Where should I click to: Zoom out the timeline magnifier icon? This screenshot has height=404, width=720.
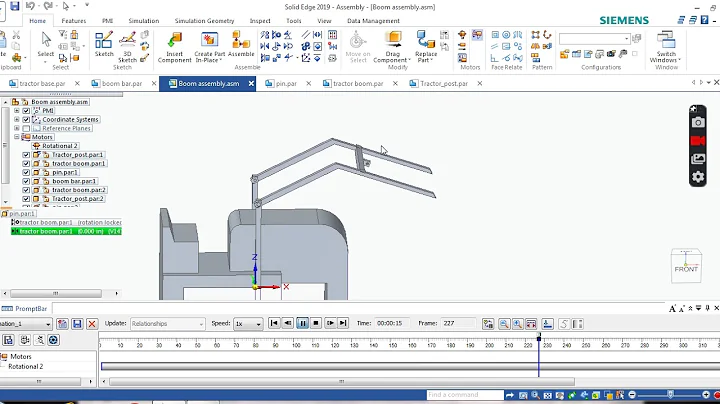point(504,324)
